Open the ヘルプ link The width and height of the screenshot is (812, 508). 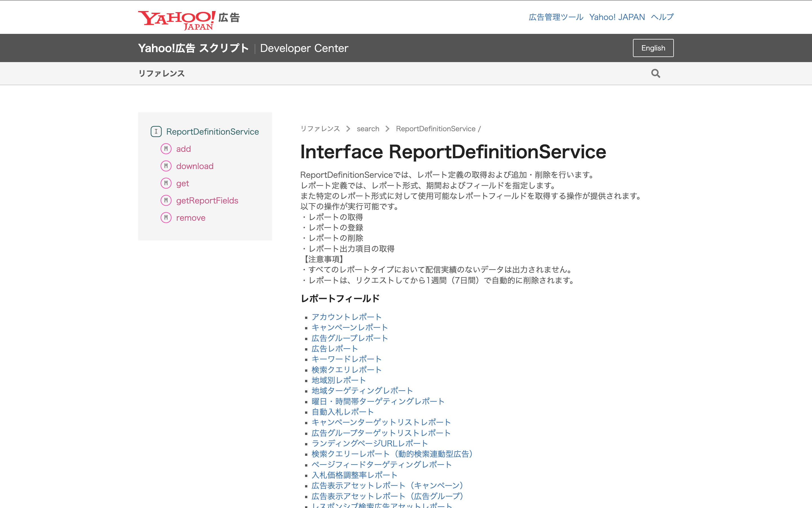coord(662,17)
